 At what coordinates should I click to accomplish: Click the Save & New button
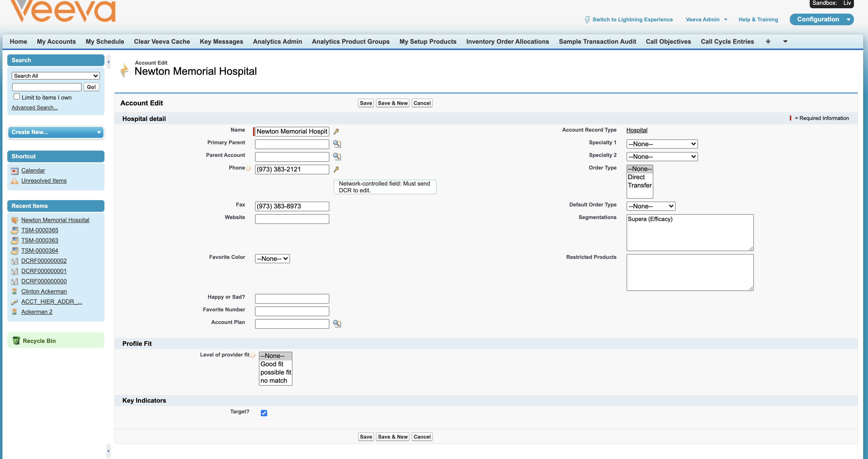[392, 103]
